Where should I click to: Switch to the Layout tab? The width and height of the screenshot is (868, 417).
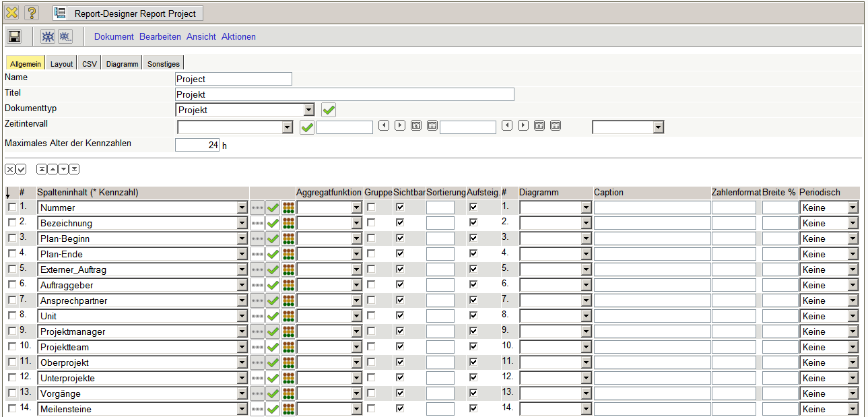pos(61,64)
